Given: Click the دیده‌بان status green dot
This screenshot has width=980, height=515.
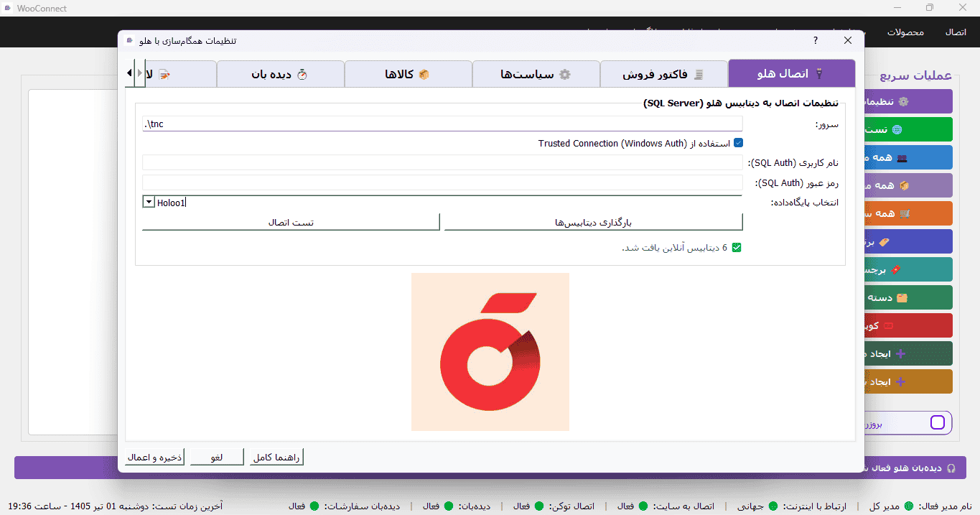Looking at the screenshot, I should (x=449, y=506).
